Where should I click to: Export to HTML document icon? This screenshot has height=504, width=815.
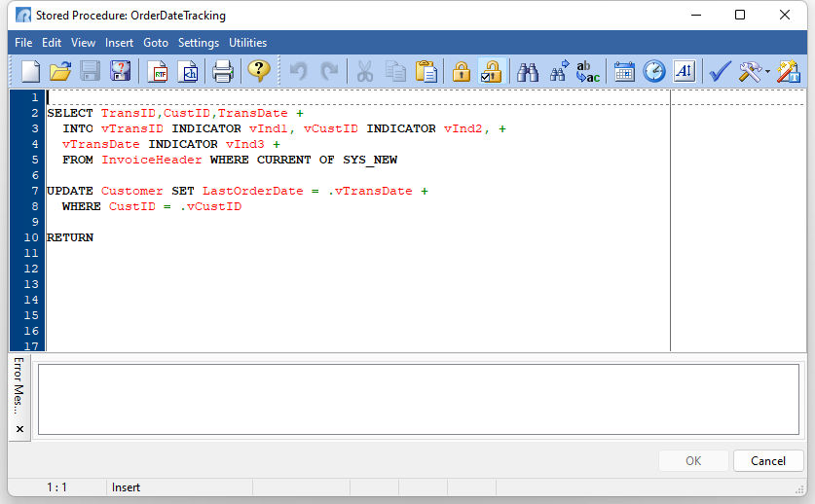tap(188, 72)
